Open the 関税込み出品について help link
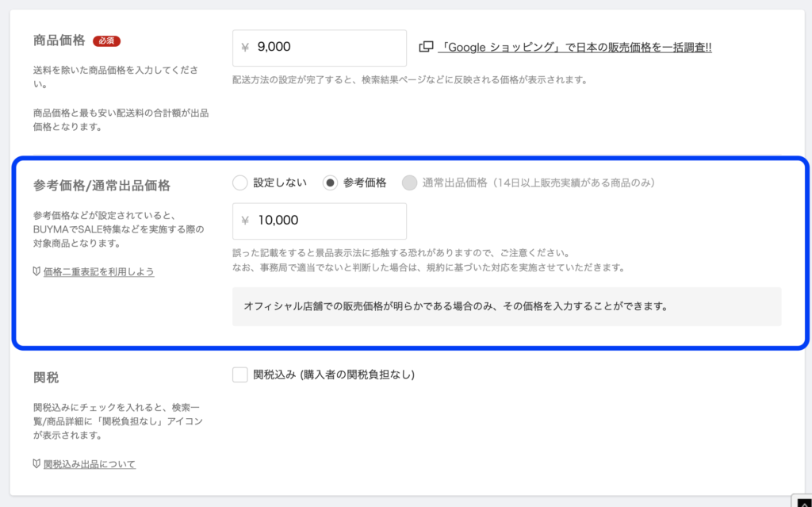The width and height of the screenshot is (812, 507). pyautogui.click(x=90, y=464)
